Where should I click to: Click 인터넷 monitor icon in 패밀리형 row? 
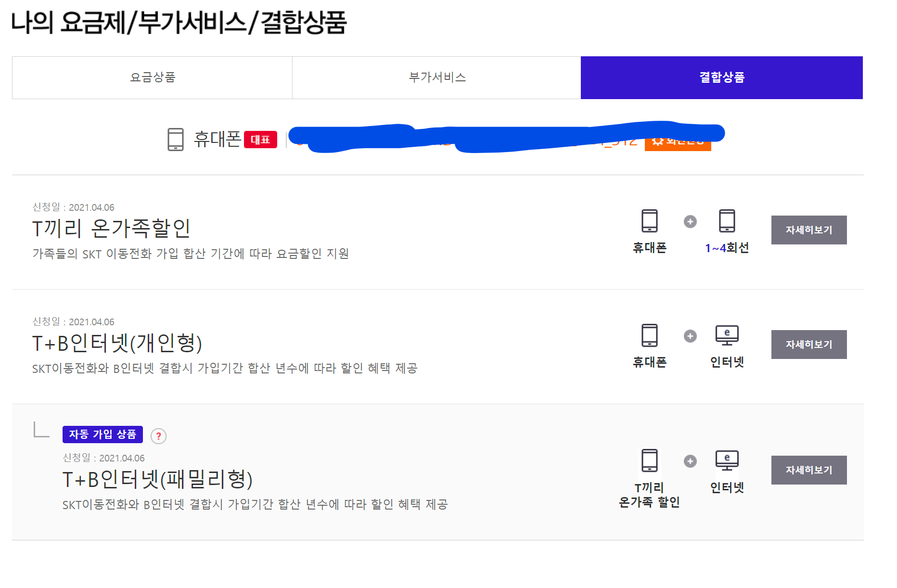pos(727,460)
